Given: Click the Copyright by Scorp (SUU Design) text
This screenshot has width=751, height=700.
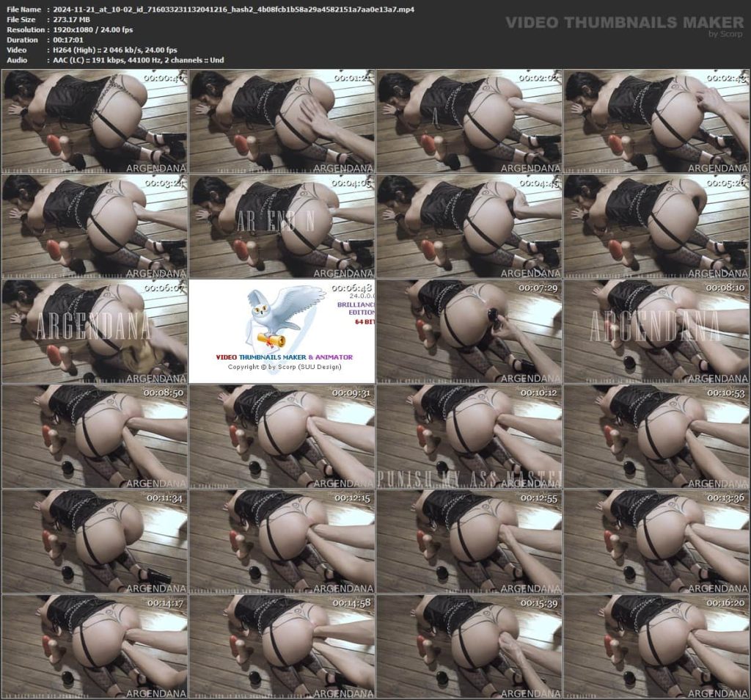Looking at the screenshot, I should pyautogui.click(x=284, y=367).
